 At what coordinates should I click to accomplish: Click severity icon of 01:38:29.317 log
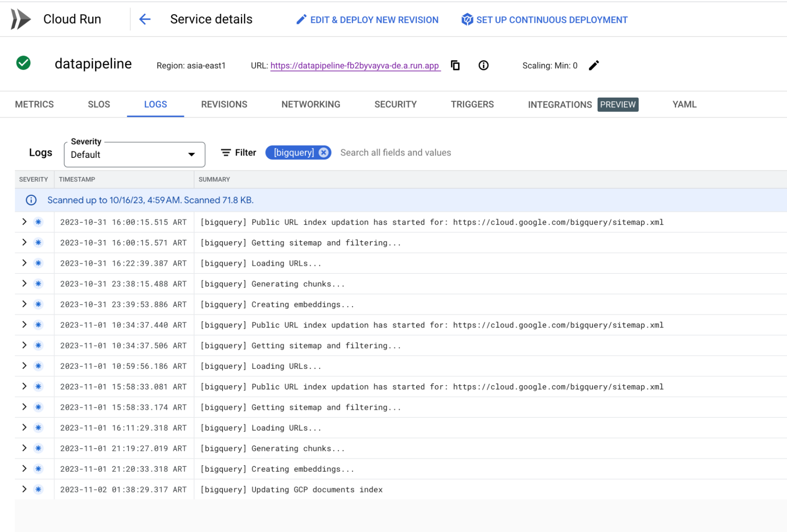pyautogui.click(x=38, y=490)
